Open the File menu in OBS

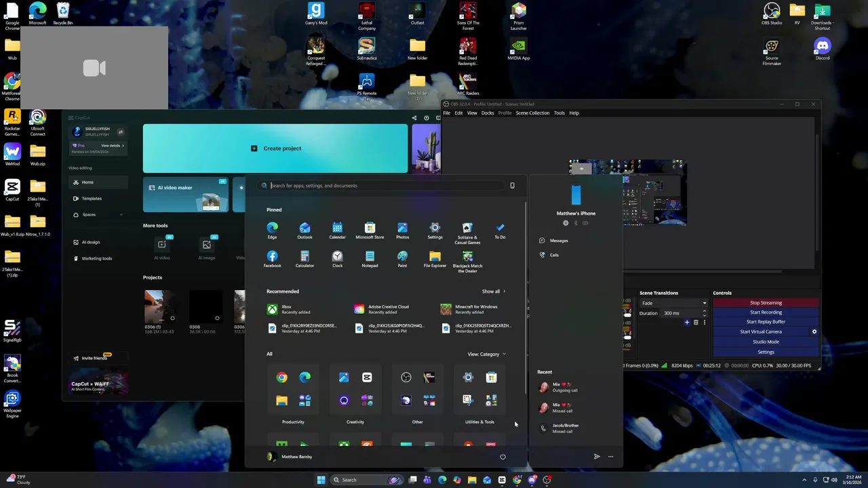click(447, 113)
